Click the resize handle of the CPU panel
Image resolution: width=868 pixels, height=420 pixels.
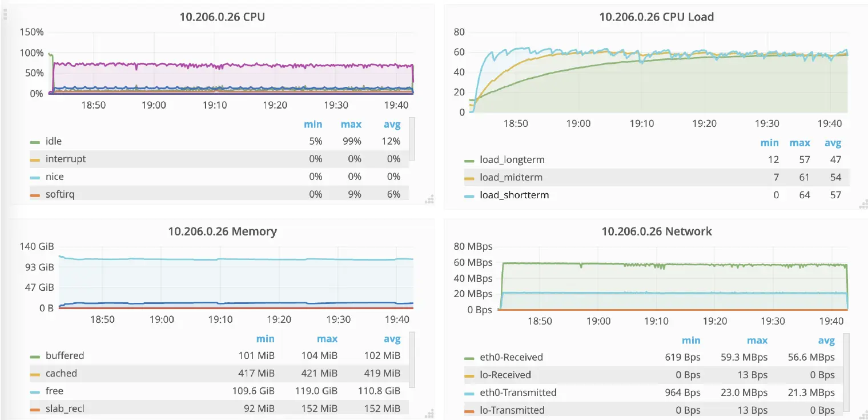coord(429,199)
